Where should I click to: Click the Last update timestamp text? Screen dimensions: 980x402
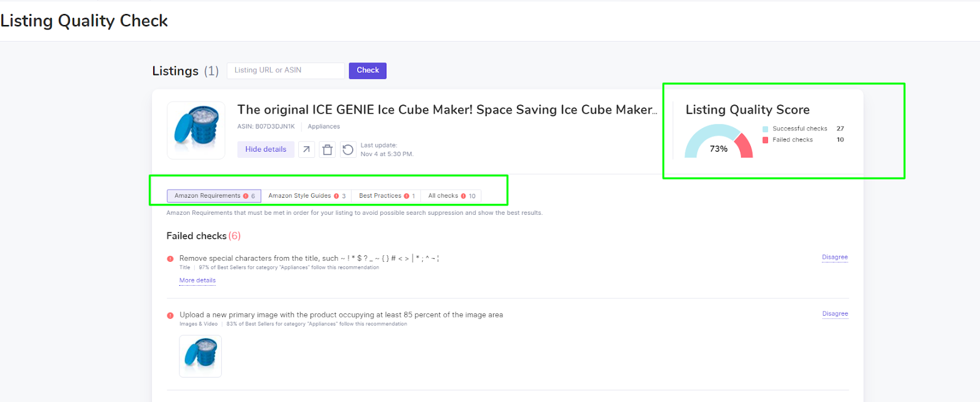(x=387, y=150)
